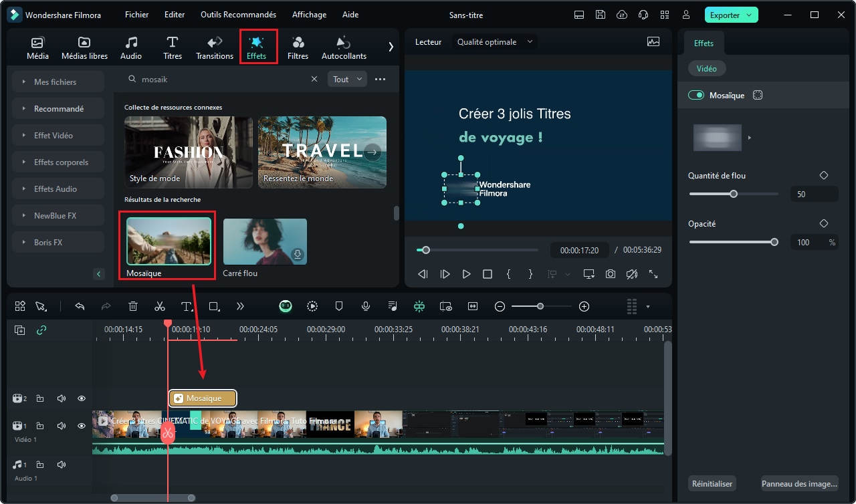
Task: Expand Effet Vidéo category
Action: point(58,135)
